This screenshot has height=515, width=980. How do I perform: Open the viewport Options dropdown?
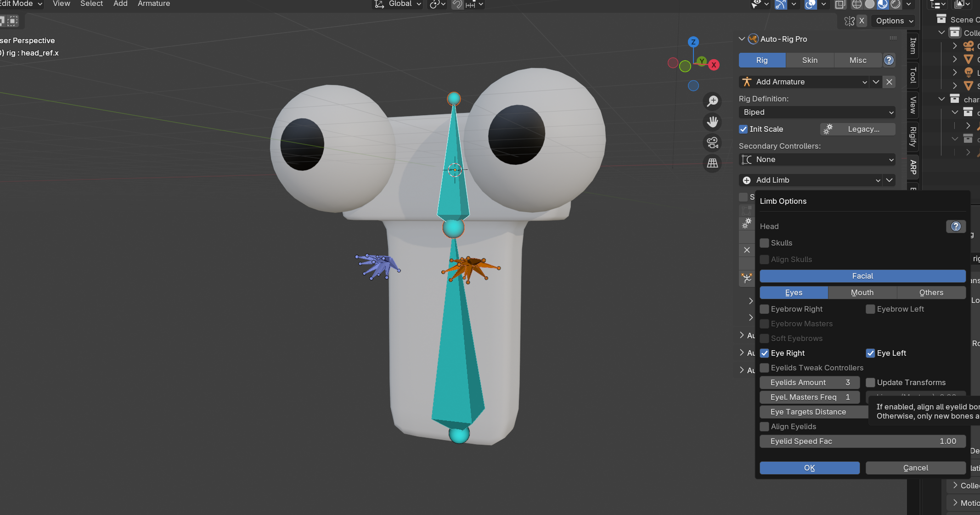point(893,21)
